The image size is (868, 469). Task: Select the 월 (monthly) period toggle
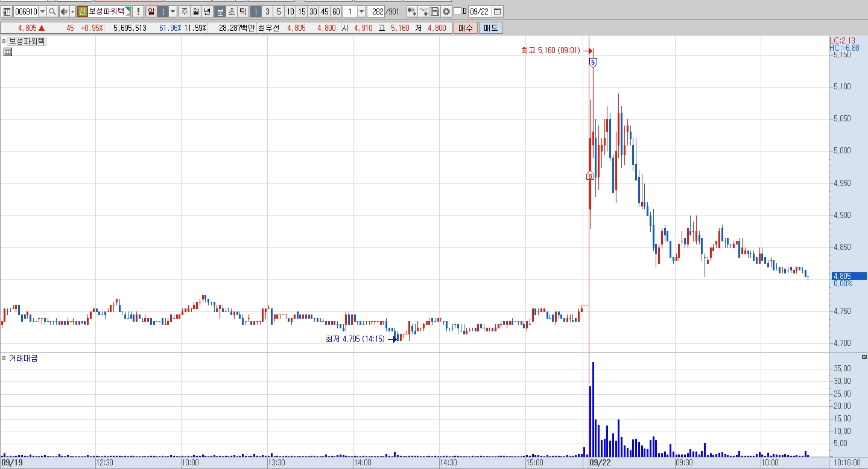(x=195, y=11)
